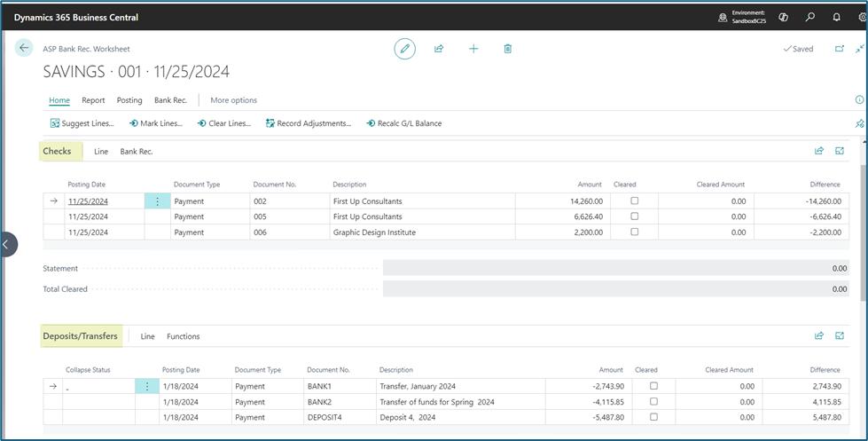
Task: Select amount 14,260.00 cell
Action: 563,201
